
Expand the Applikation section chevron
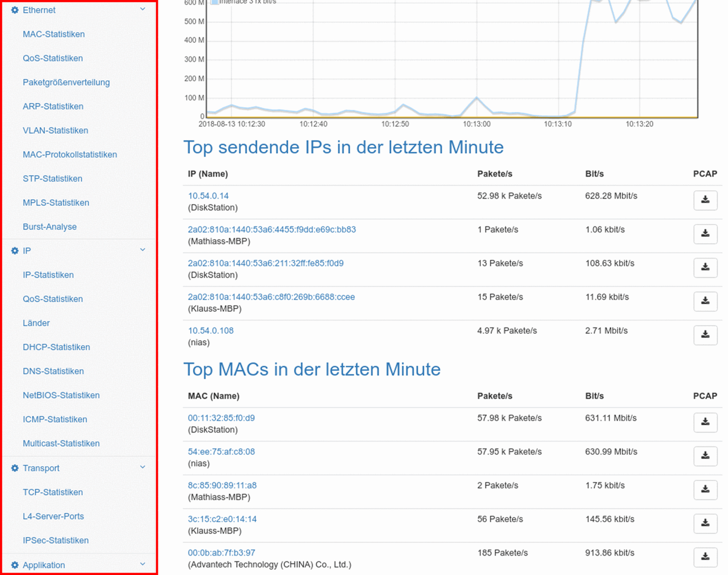tap(142, 564)
